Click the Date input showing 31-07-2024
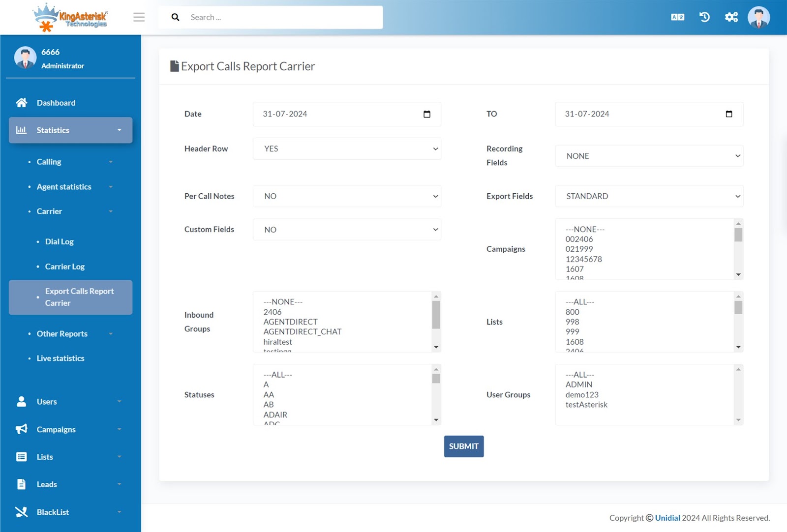Screen dimensions: 787x532 347,114
